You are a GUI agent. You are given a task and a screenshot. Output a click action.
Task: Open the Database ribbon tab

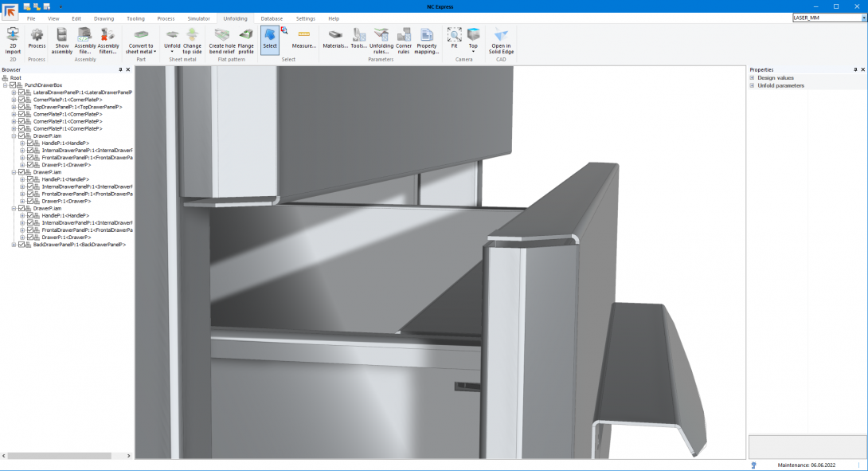pos(272,18)
